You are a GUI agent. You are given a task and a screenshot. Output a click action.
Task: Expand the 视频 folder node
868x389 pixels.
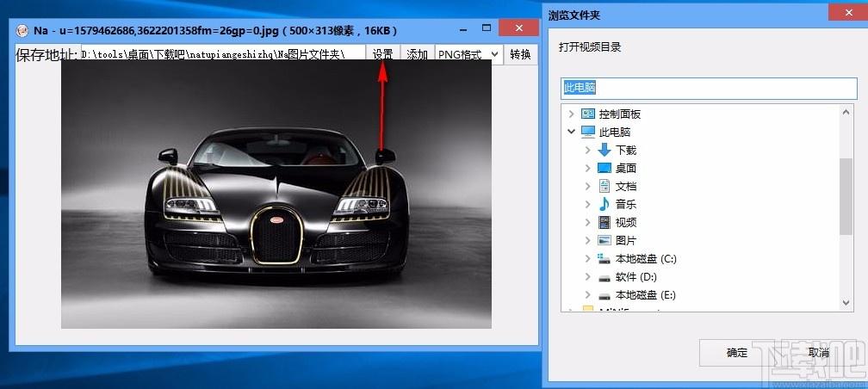tap(588, 222)
